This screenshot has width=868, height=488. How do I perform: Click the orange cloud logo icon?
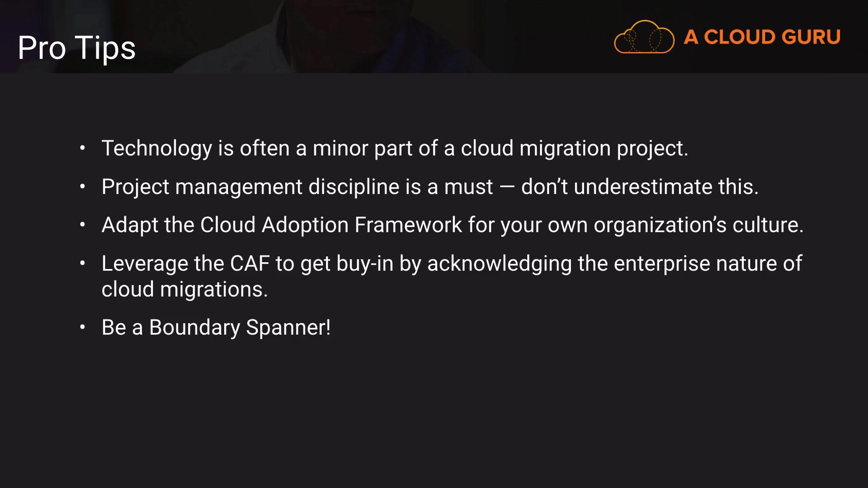click(x=644, y=37)
